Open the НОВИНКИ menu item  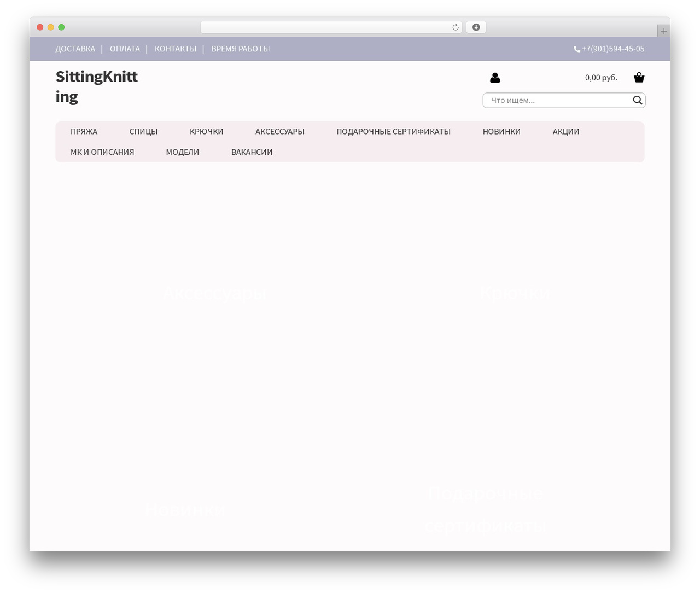pos(501,131)
